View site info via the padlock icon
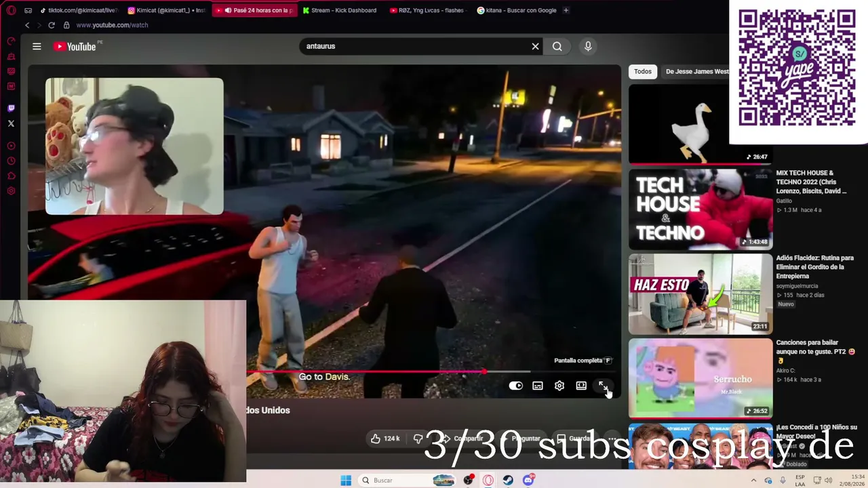The height and width of the screenshot is (488, 868). pyautogui.click(x=66, y=25)
